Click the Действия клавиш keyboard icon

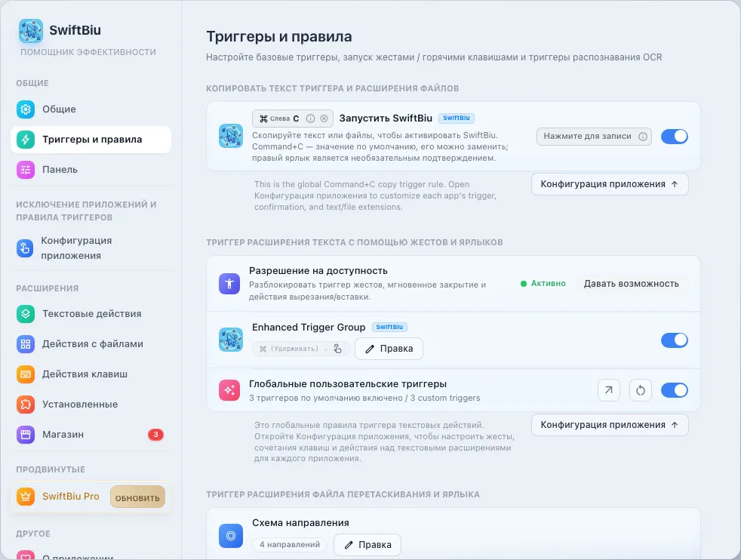(x=26, y=374)
